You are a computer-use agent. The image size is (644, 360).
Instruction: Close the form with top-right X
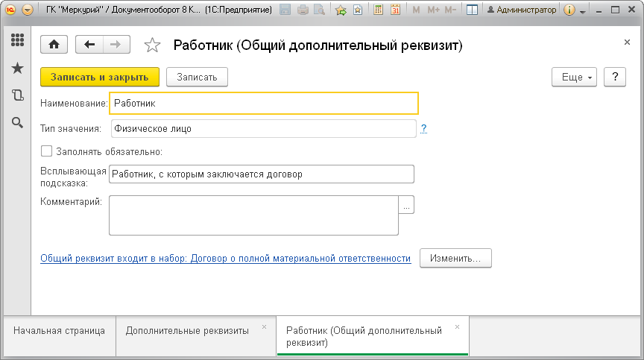(627, 42)
